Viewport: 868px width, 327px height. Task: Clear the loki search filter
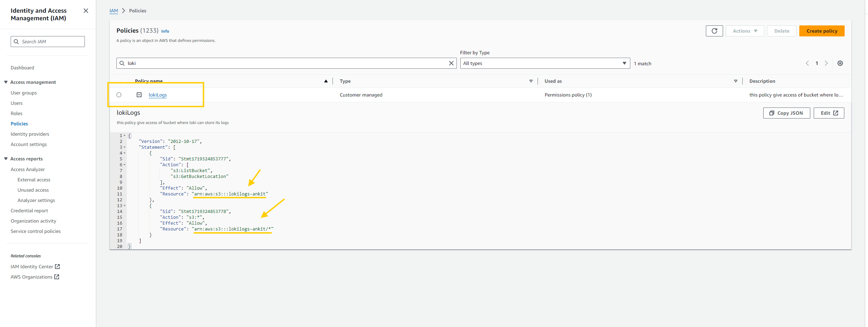tap(451, 63)
